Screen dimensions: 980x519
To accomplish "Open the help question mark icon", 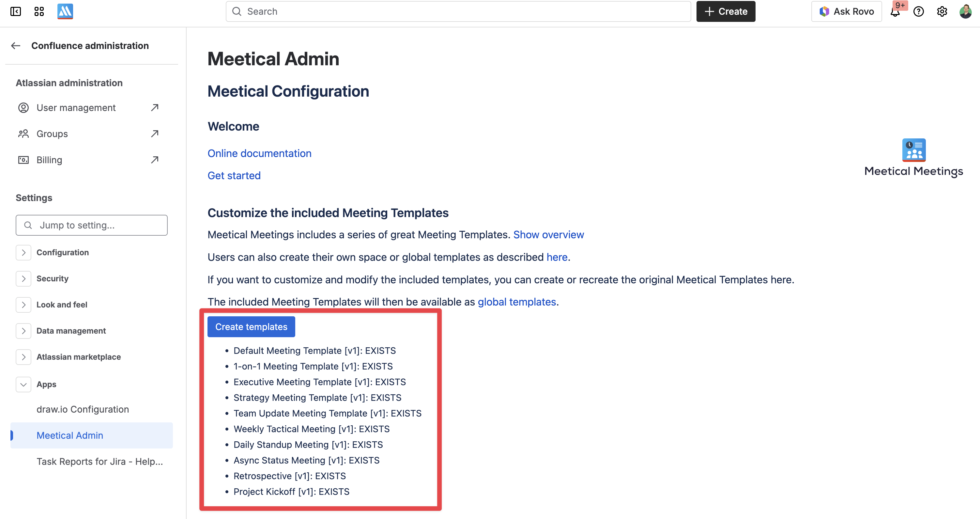I will pos(918,11).
